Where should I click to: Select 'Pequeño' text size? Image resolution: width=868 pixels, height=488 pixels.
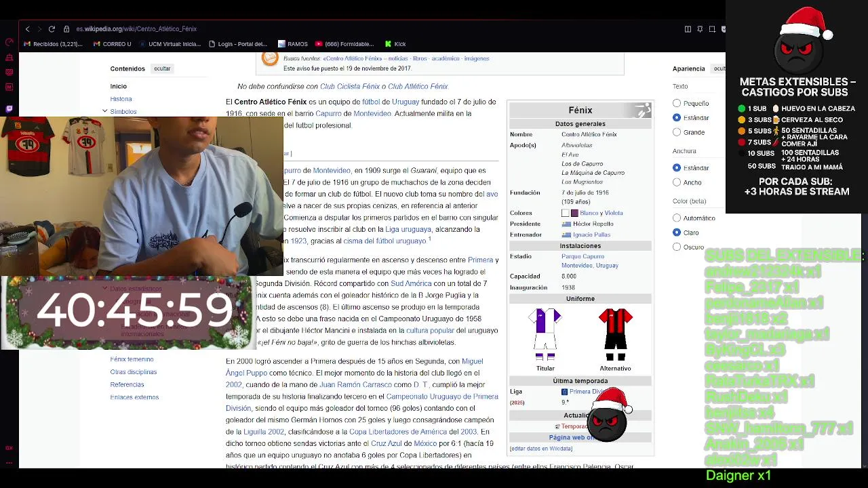(x=677, y=103)
